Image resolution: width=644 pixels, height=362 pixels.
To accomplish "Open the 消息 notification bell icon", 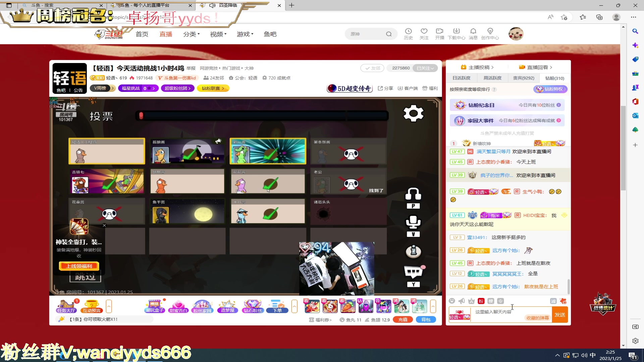I will click(x=473, y=33).
